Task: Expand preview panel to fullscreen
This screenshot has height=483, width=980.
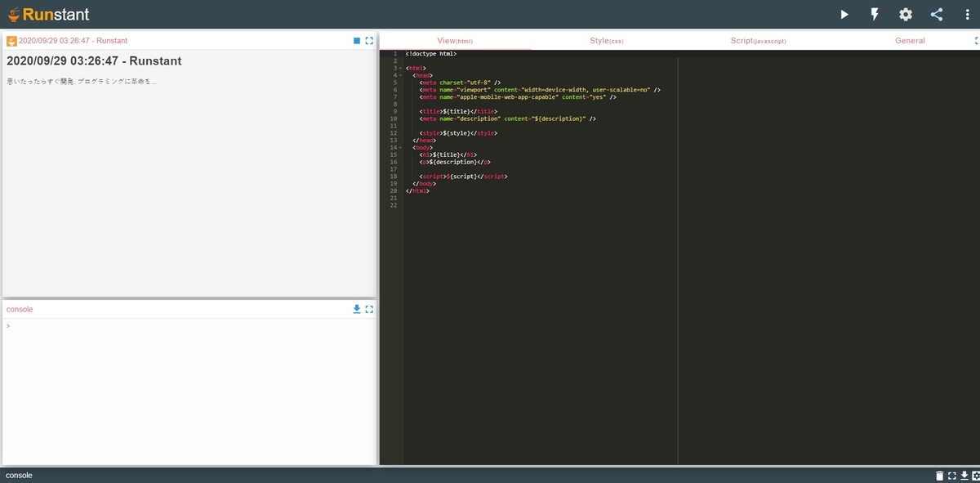Action: pos(369,40)
